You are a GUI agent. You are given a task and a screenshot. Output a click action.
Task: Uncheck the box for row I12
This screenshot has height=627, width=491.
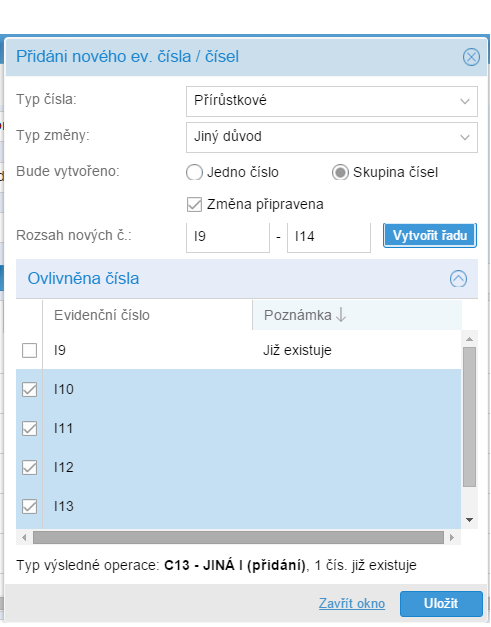click(30, 467)
